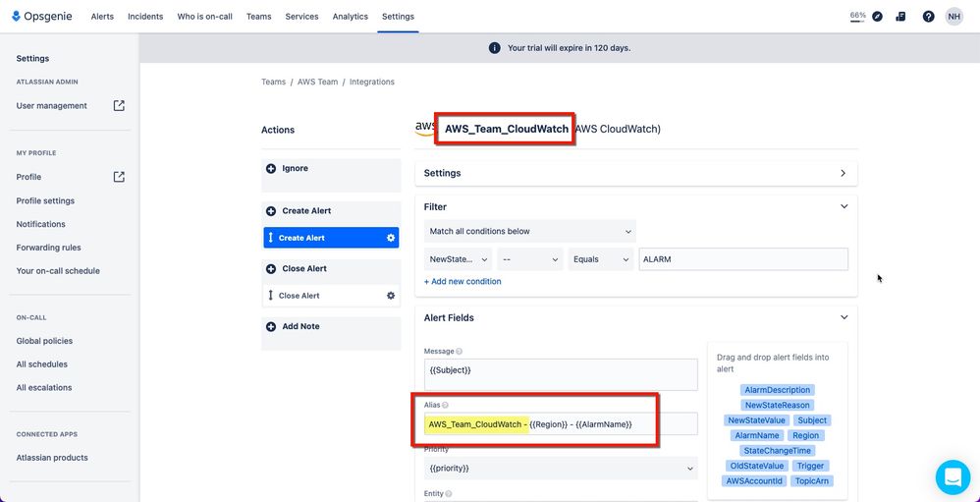Open the Priority dropdown
The height and width of the screenshot is (502, 980).
561,469
